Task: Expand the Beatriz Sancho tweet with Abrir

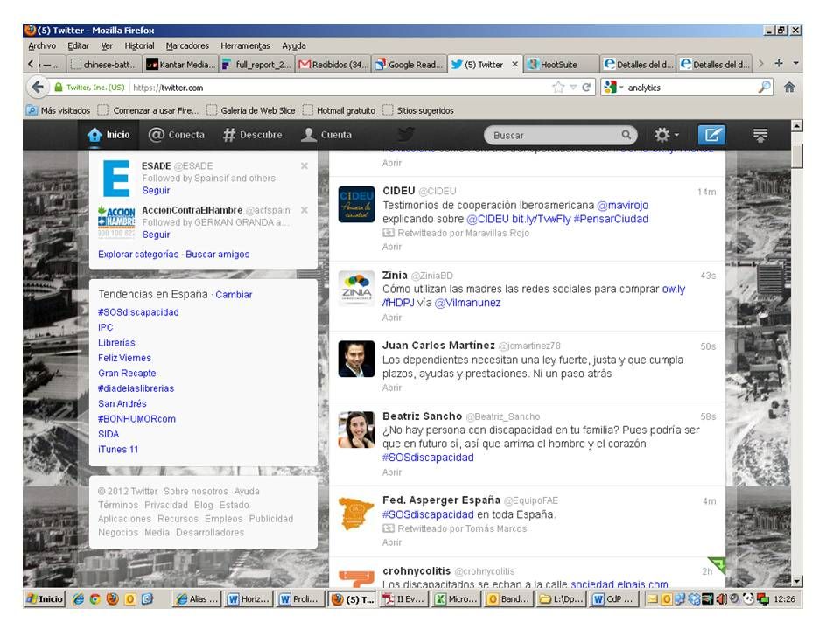Action: (392, 472)
